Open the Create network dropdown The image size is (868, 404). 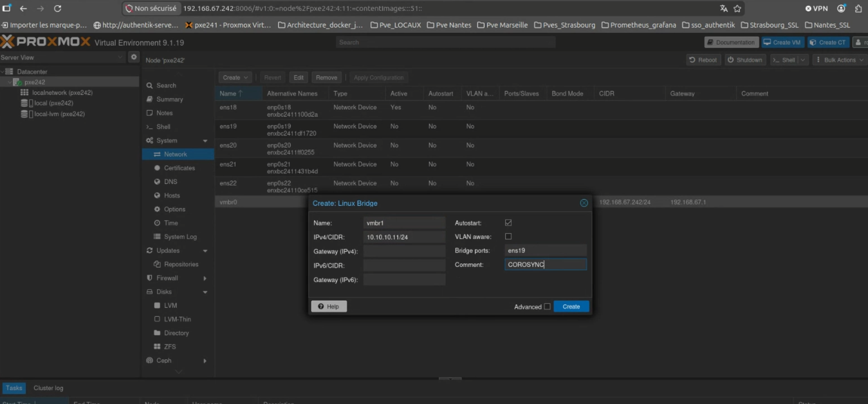pyautogui.click(x=235, y=78)
